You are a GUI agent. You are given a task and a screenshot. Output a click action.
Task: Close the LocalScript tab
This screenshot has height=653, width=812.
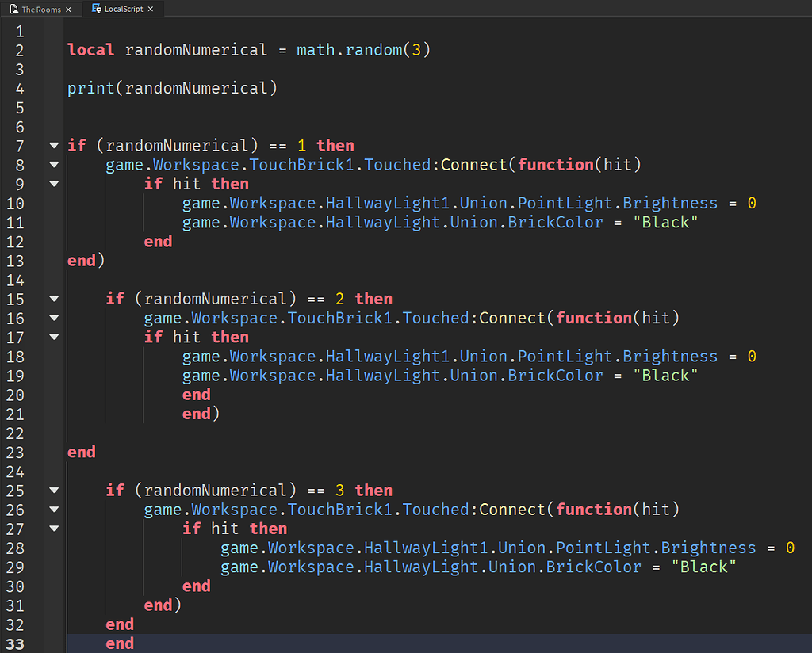click(151, 9)
